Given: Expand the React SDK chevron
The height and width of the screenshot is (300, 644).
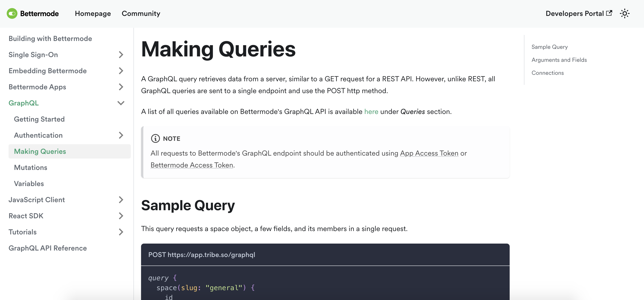Looking at the screenshot, I should pyautogui.click(x=121, y=216).
